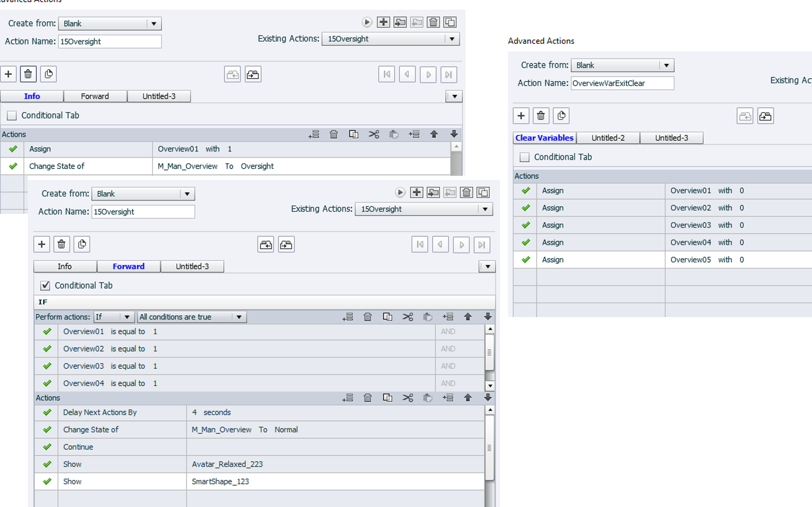
Task: Uncheck Conditional Tab in Forward tab window
Action: tap(45, 286)
